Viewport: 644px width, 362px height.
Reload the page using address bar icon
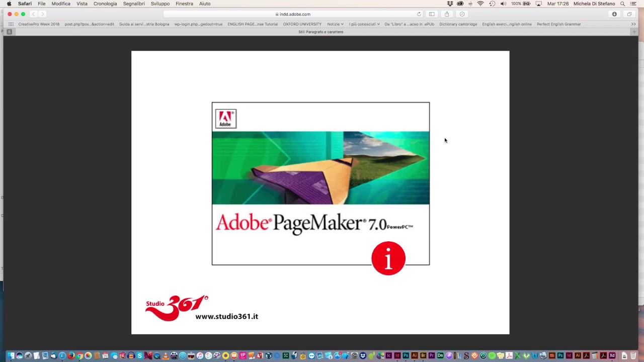point(419,14)
